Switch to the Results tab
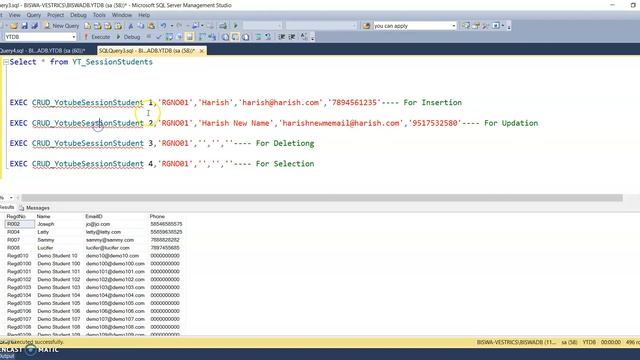The width and height of the screenshot is (640, 360). [7, 207]
